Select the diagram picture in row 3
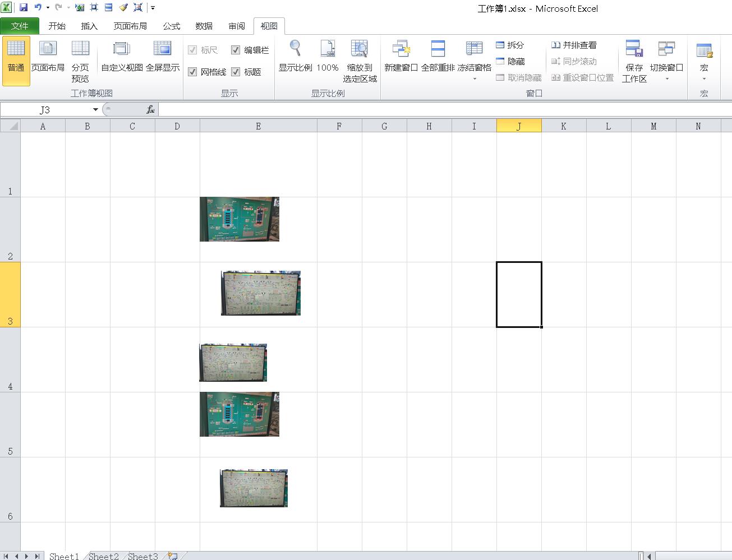This screenshot has height=560, width=732. (x=261, y=293)
